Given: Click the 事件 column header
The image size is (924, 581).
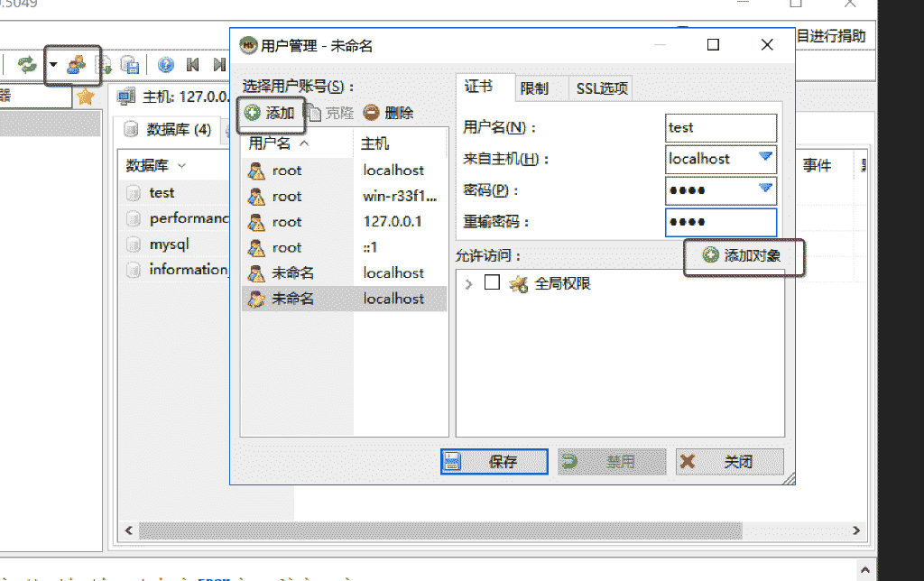Looking at the screenshot, I should [817, 166].
